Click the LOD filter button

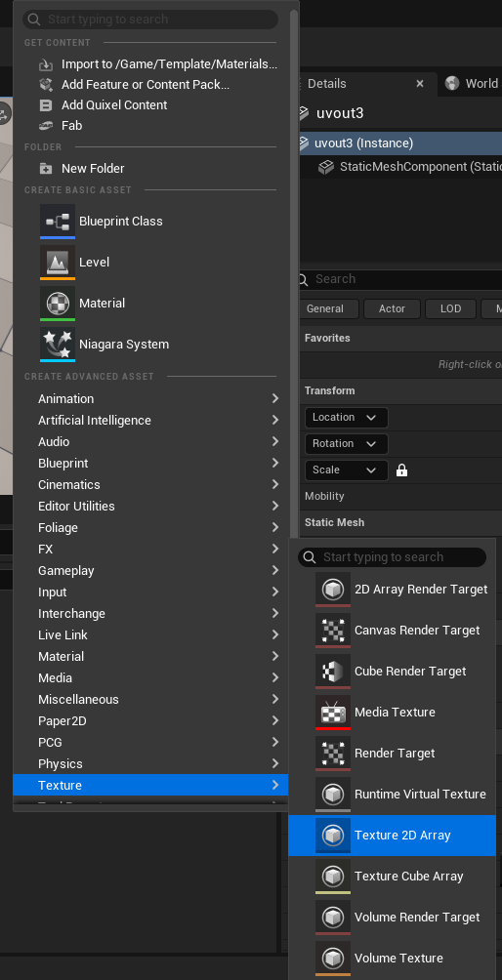451,308
